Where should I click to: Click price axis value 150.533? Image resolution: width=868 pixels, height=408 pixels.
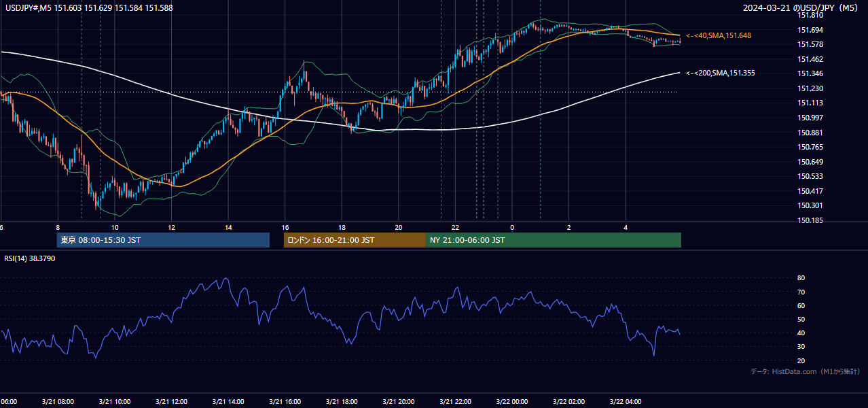[810, 177]
